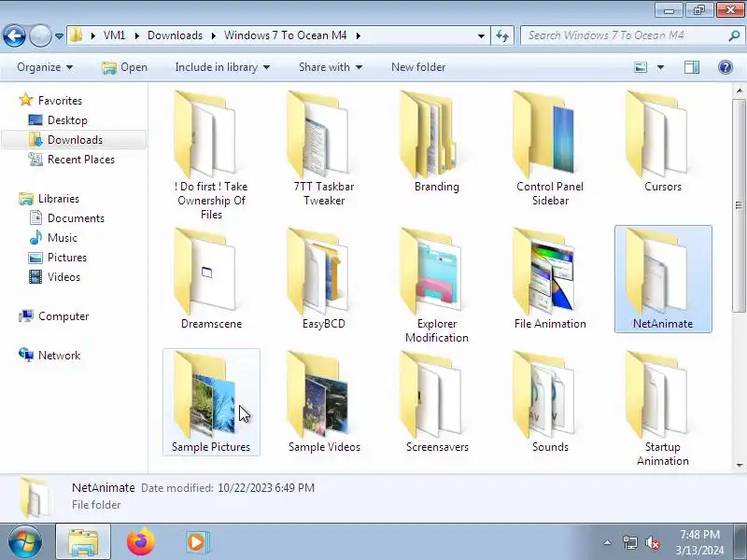Viewport: 747px width, 560px height.
Task: Select the EasyBCD folder
Action: [324, 278]
